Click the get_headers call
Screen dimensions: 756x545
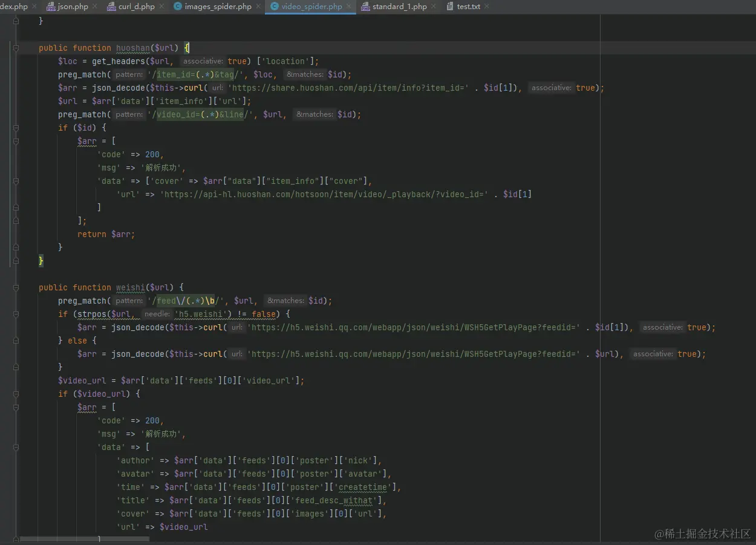point(119,61)
